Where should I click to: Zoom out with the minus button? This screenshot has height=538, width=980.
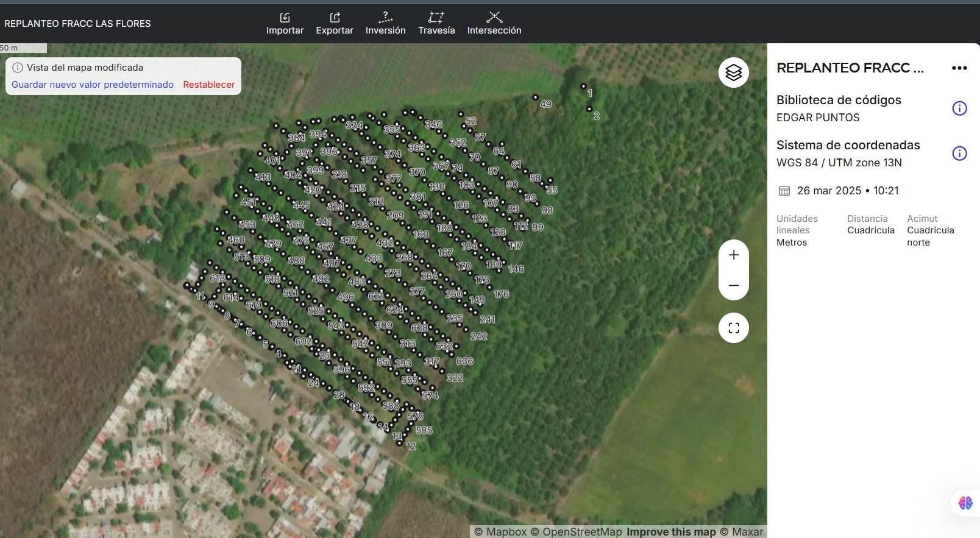coord(734,285)
